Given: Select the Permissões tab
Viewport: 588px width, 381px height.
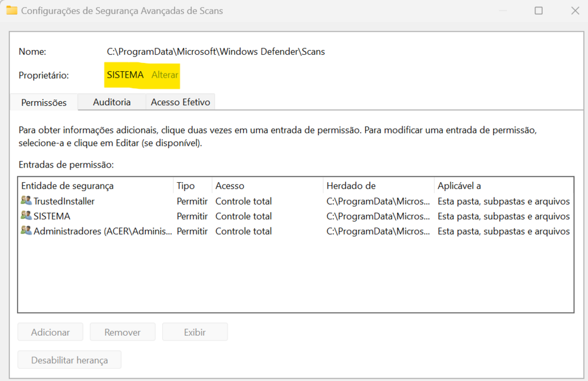Looking at the screenshot, I should [x=44, y=102].
